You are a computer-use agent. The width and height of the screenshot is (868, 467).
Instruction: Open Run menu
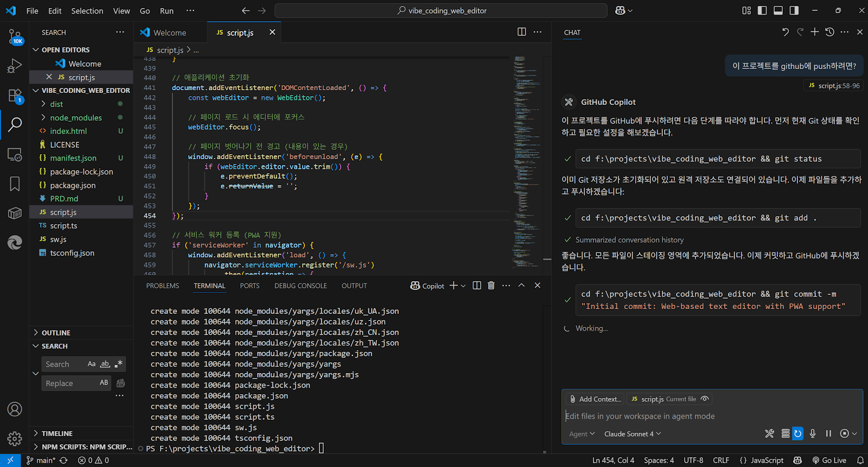167,11
